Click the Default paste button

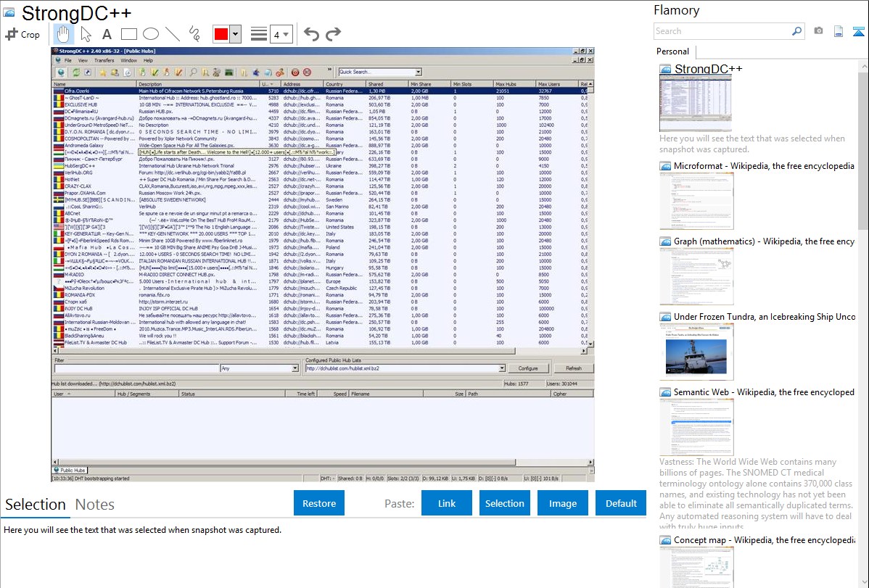pos(621,503)
